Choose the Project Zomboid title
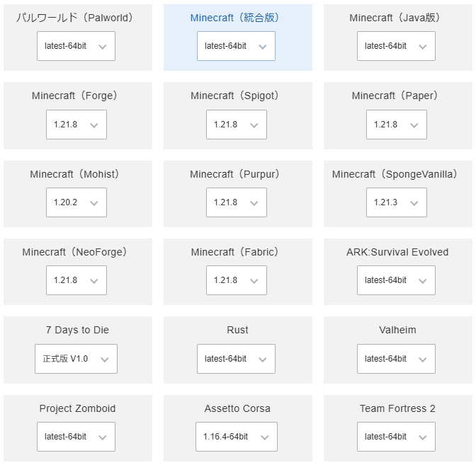The height and width of the screenshot is (465, 476). click(x=77, y=408)
